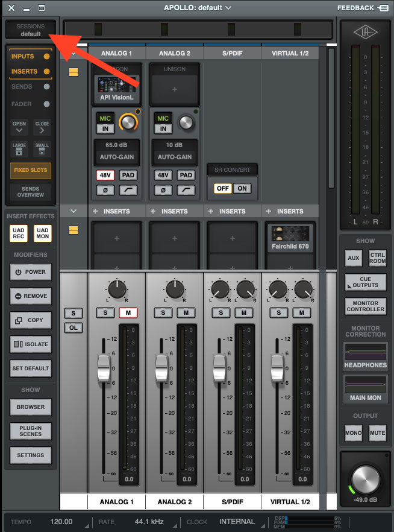Enable the low cut filter on Analog 1
The image size is (394, 532).
(128, 190)
